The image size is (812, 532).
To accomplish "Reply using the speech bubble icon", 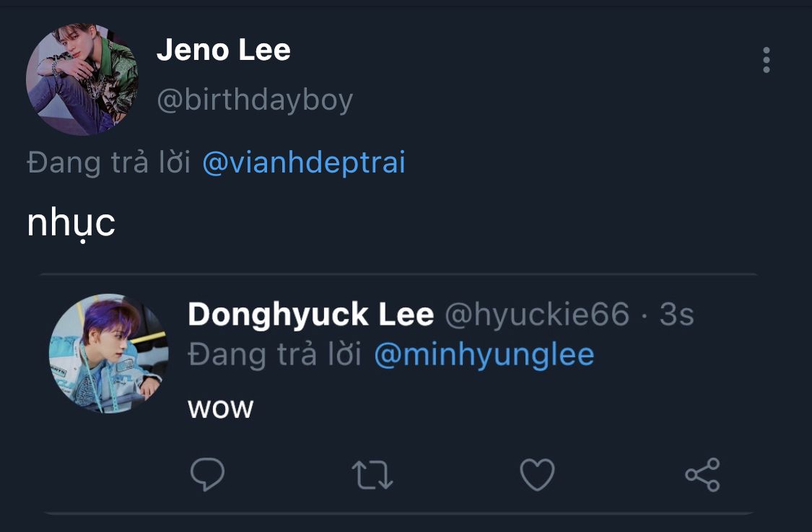I will click(x=207, y=474).
